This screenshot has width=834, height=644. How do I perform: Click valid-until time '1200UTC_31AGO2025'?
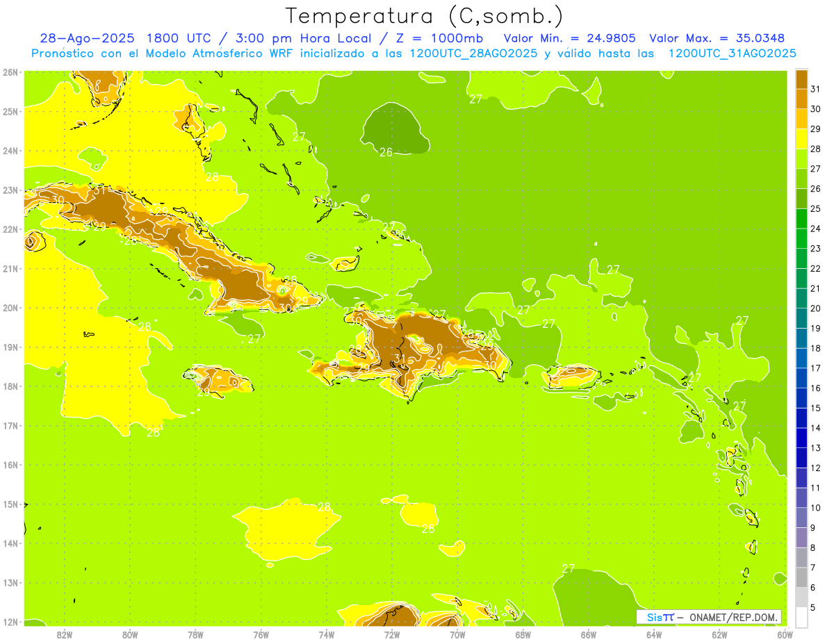pyautogui.click(x=732, y=53)
